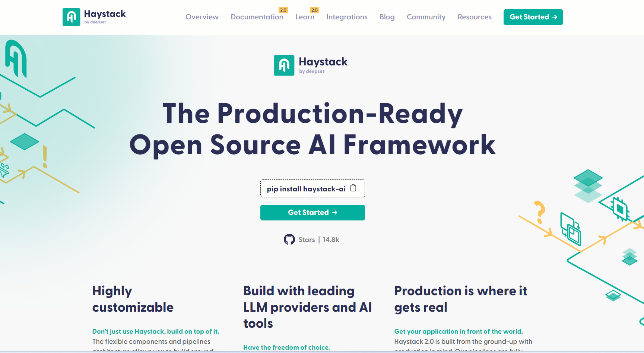Click the centered Haystack hero logo
The image size is (644, 353).
click(310, 65)
